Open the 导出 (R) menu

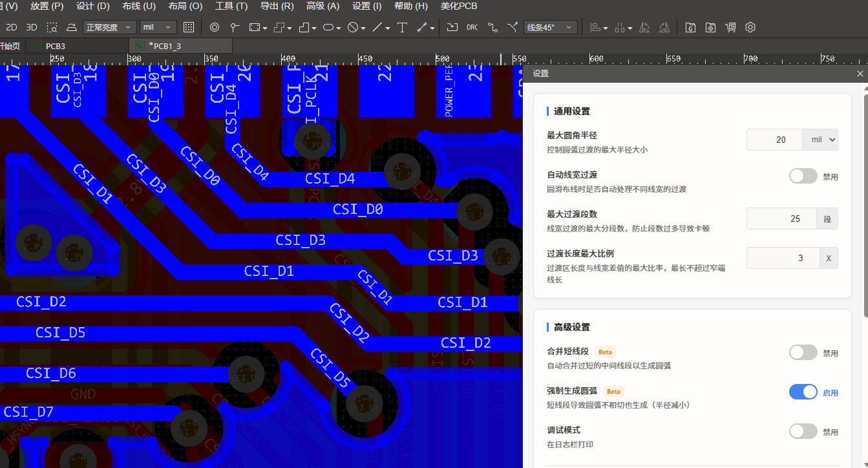coord(277,6)
